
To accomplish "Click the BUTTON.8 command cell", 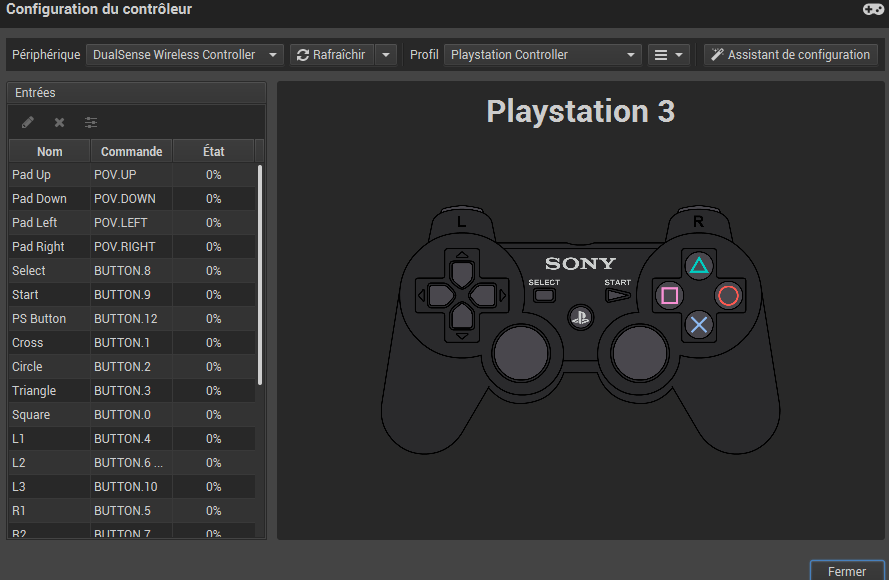I will (132, 270).
